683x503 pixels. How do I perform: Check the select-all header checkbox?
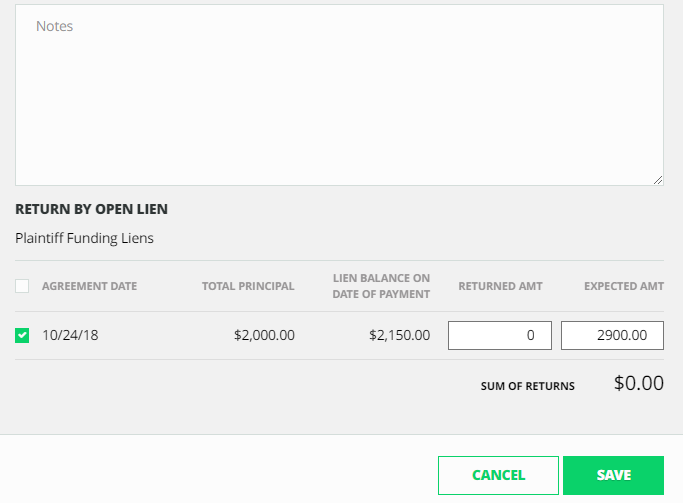point(22,286)
